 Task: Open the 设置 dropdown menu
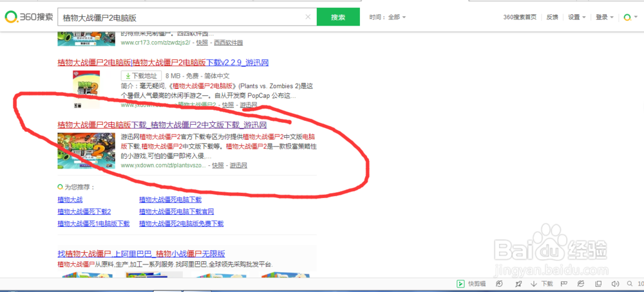tap(576, 17)
